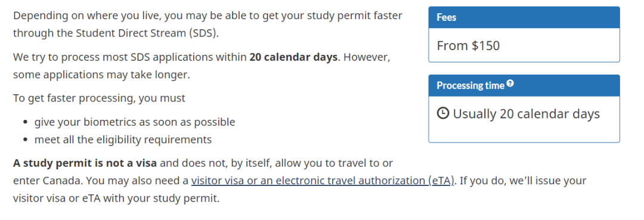644x220 pixels.
Task: Click the bullet dot before give your biometrics
Action: pyautogui.click(x=26, y=123)
